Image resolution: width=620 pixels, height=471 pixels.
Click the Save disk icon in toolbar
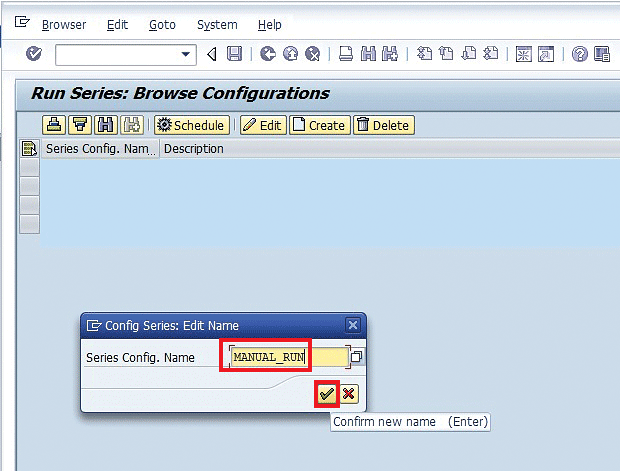point(234,54)
